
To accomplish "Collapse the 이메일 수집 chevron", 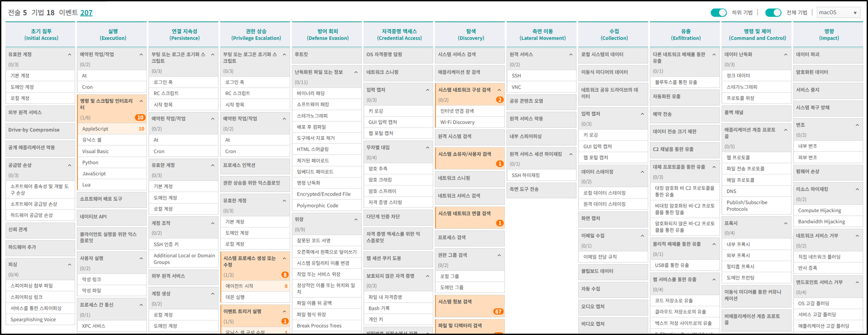I will point(642,236).
